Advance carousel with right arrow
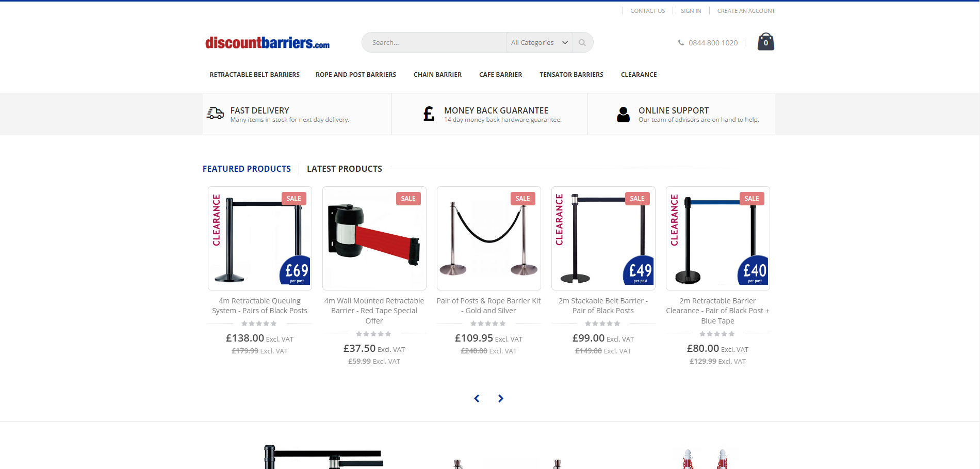 [x=500, y=398]
